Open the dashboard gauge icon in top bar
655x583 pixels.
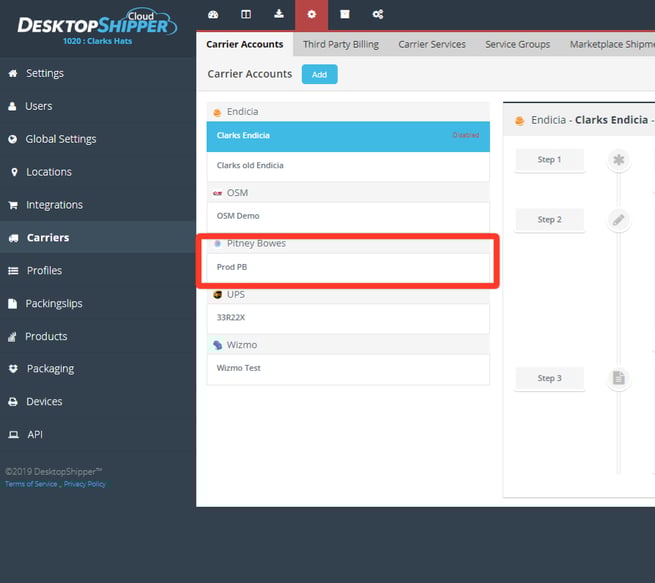(x=213, y=15)
